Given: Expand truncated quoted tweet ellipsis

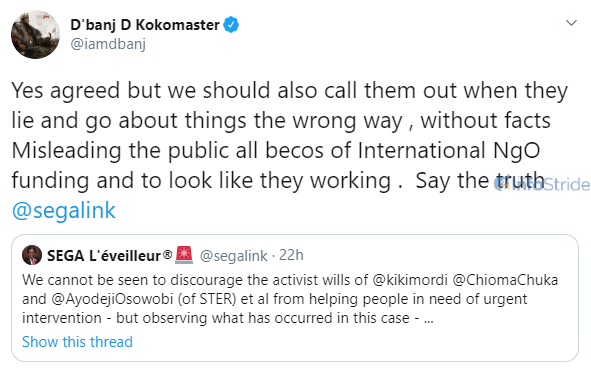Looking at the screenshot, I should coord(429,319).
